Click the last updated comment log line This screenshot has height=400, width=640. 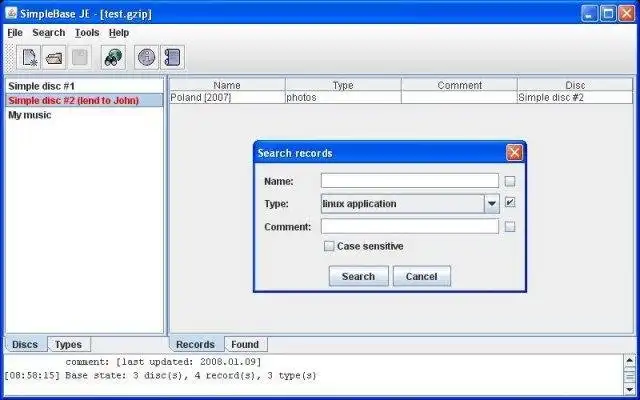click(x=163, y=362)
